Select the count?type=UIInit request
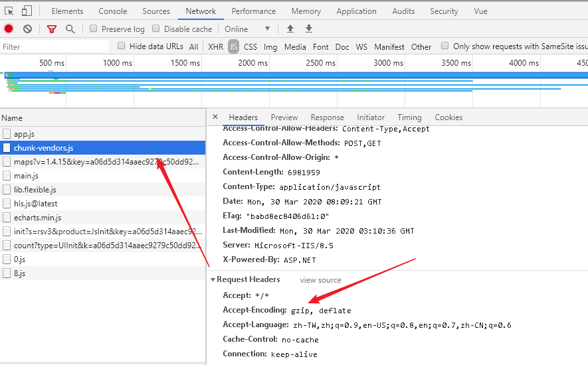The image size is (588, 365). pyautogui.click(x=103, y=246)
